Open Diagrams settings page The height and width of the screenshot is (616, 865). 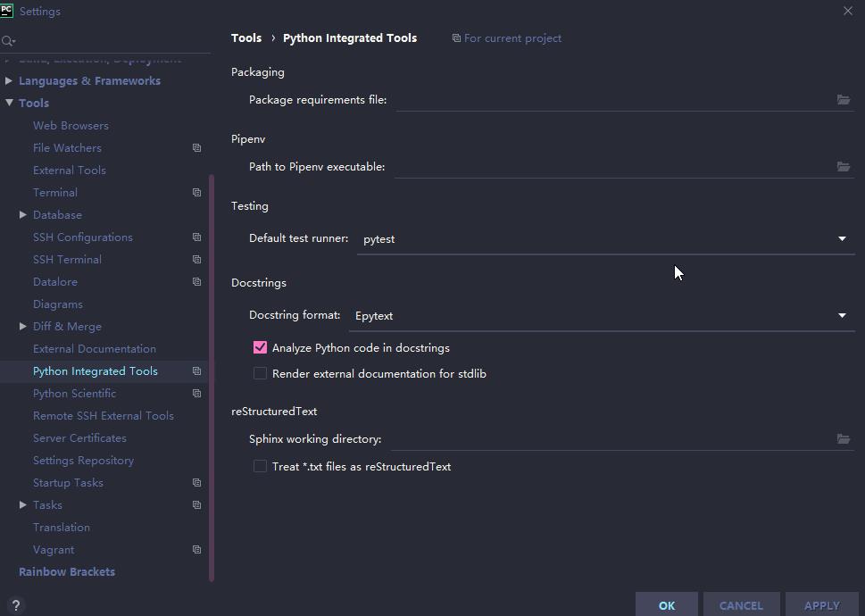point(58,304)
